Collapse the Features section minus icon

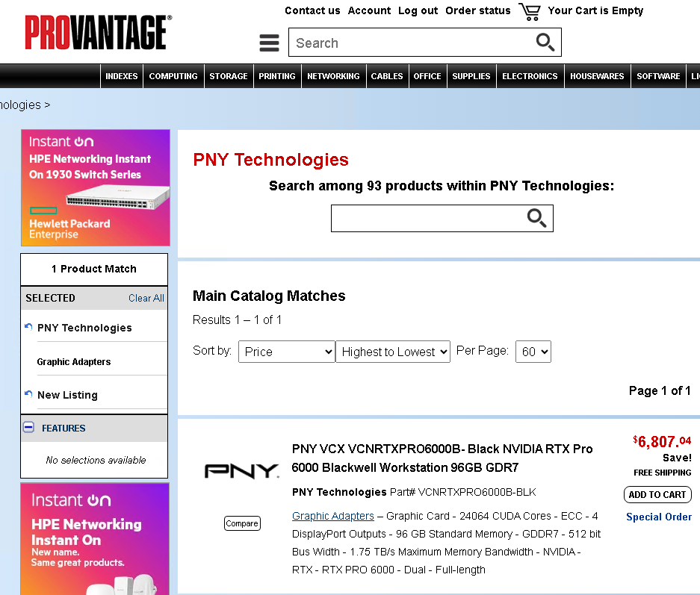click(29, 428)
